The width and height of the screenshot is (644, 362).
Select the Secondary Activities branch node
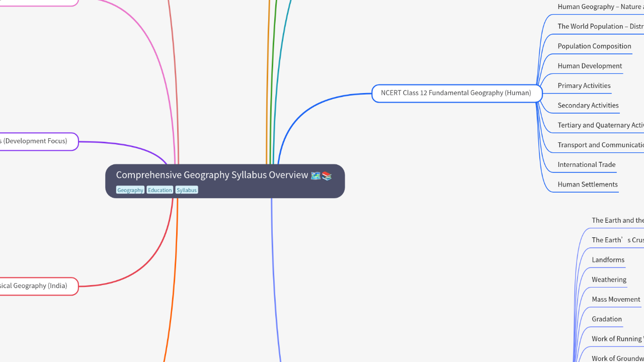[x=588, y=105]
